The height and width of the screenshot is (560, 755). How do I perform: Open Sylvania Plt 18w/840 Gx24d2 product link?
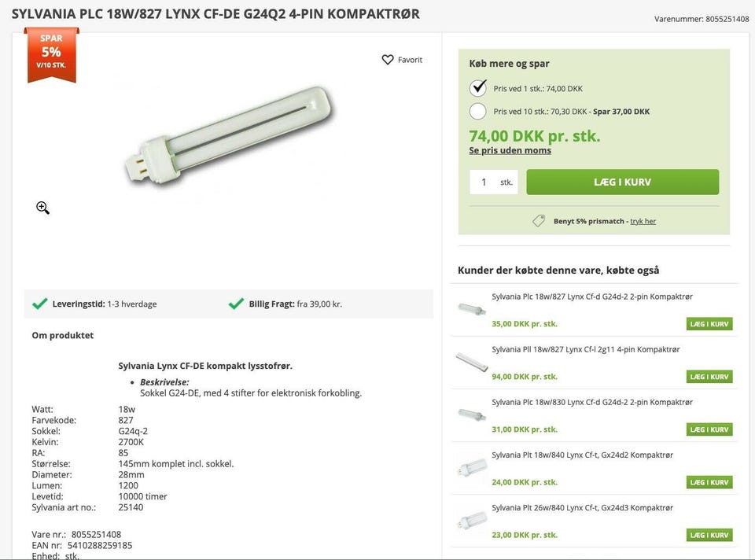(x=582, y=455)
